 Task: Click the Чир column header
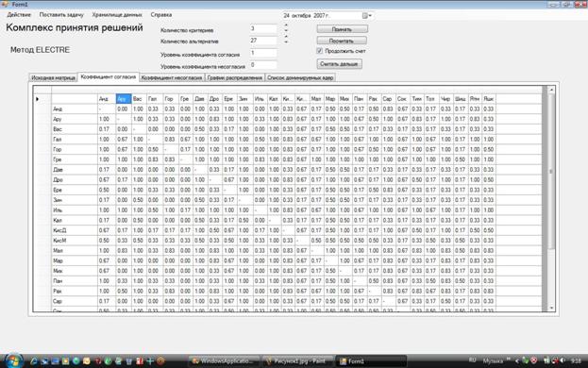[445, 99]
